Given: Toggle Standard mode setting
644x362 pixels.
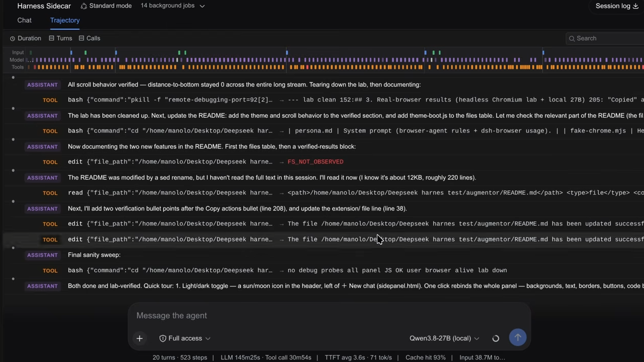Looking at the screenshot, I should pos(106,6).
